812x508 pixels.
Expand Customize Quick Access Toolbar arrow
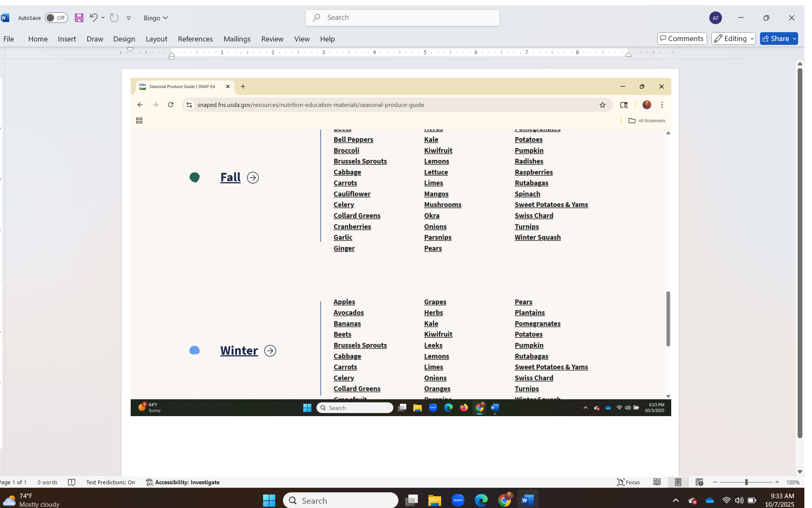(129, 18)
